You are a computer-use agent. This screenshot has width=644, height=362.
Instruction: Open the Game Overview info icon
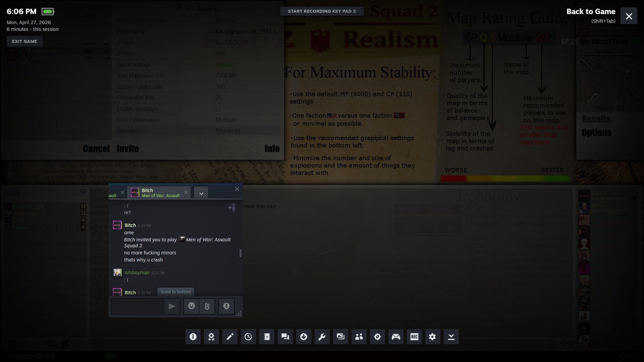(x=193, y=337)
